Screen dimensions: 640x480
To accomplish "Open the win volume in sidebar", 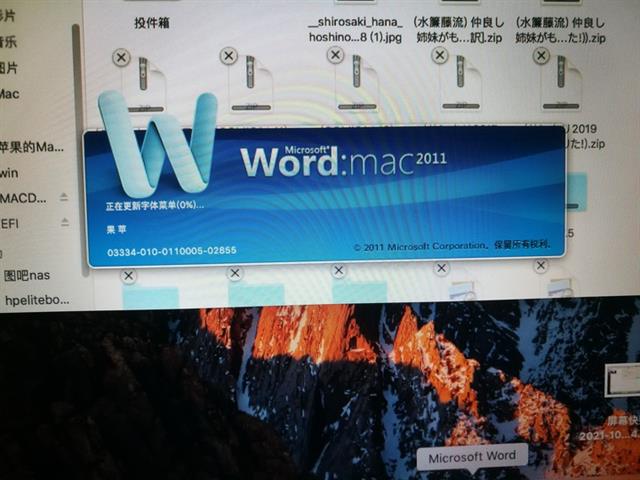I will coord(9,173).
